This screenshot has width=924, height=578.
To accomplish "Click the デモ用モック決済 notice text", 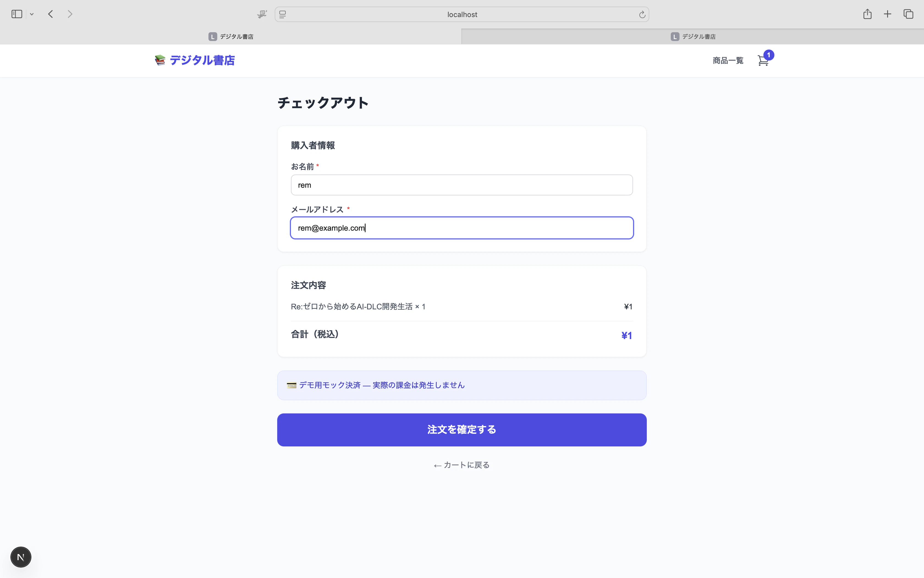I will click(381, 385).
